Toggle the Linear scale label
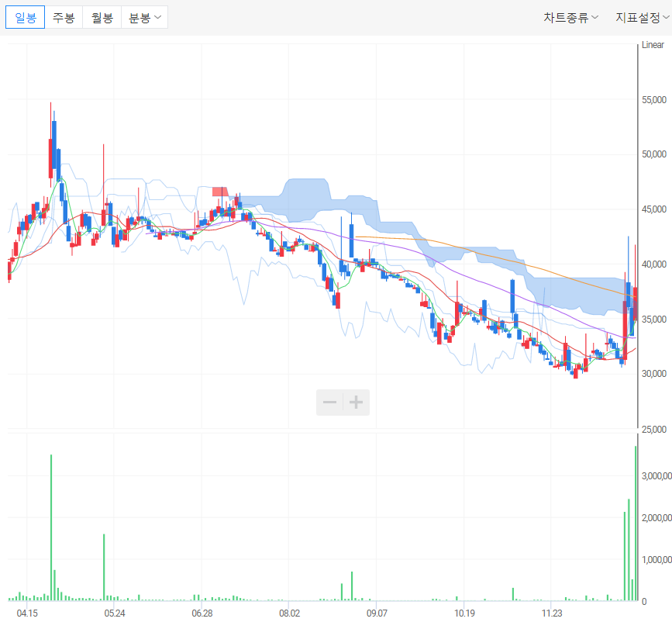 coord(653,45)
